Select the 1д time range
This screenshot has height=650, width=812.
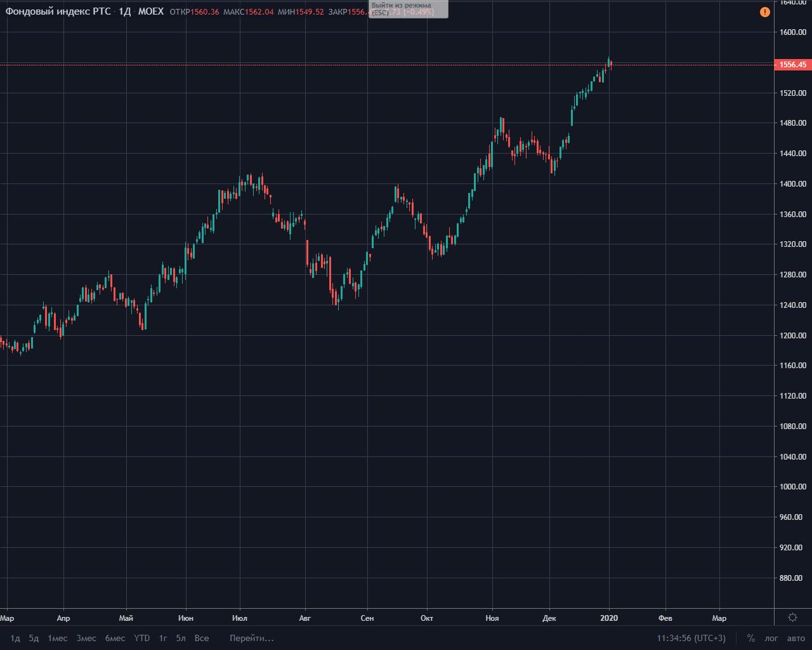[x=15, y=638]
